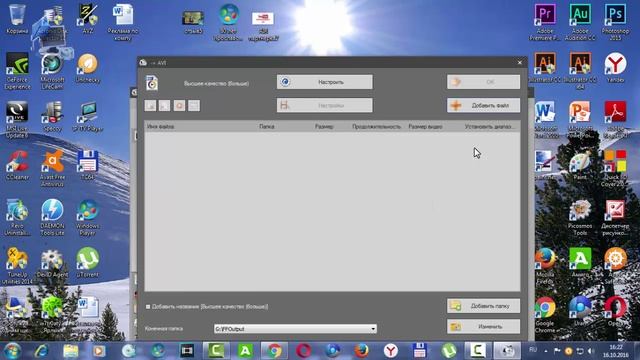Screen dimensions: 640x360
Task: Click the greyed-out OK button
Action: tap(483, 82)
